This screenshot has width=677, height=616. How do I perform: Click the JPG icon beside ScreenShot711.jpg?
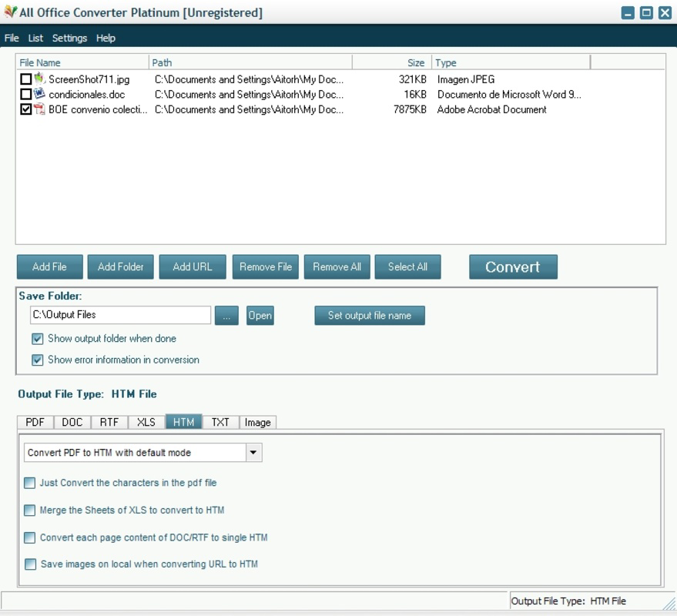(40, 79)
